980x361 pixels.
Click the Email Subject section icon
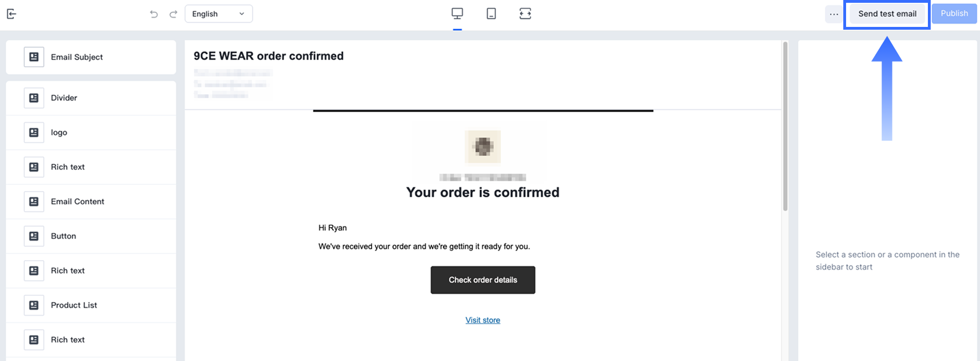(x=34, y=57)
